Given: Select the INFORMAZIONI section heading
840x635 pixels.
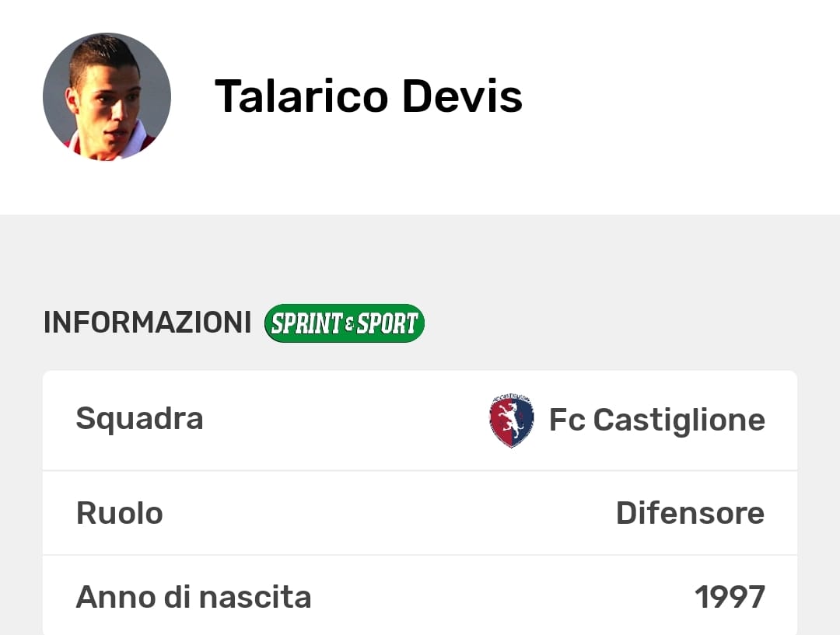Looking at the screenshot, I should 147,323.
